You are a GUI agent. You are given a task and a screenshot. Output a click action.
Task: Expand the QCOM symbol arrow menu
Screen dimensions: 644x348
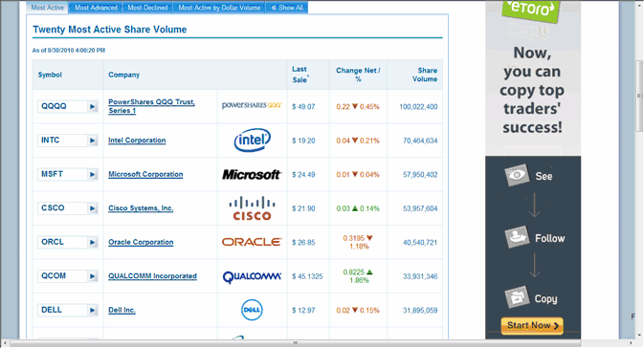click(93, 276)
